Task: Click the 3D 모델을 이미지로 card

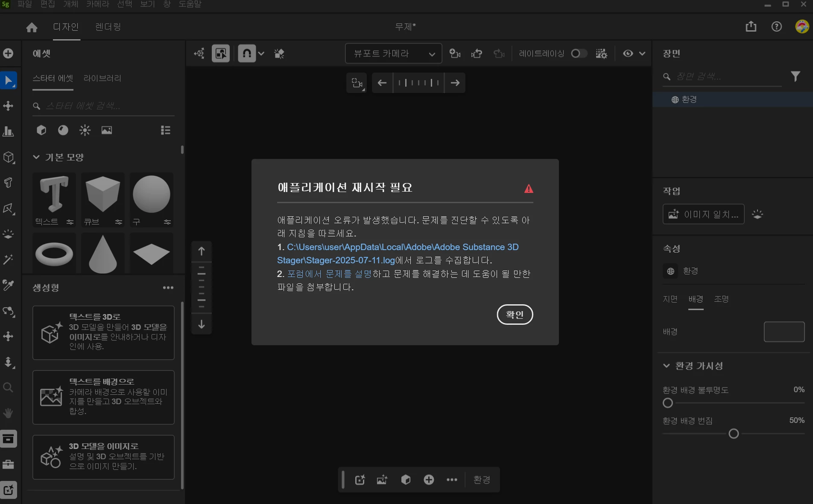Action: (x=103, y=457)
